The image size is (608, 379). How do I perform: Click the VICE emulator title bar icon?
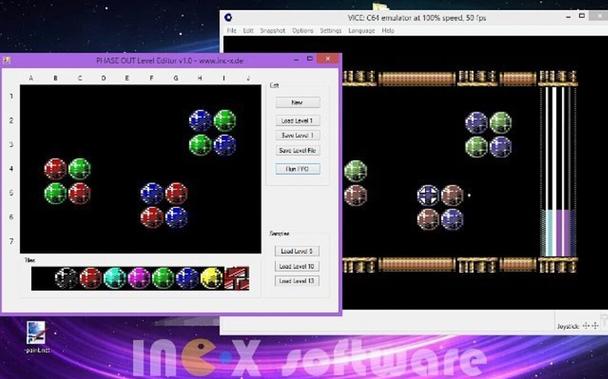pos(228,17)
